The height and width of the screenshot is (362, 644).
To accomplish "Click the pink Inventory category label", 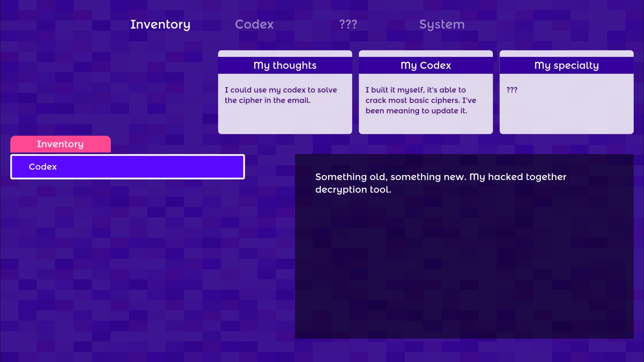I will pos(60,144).
